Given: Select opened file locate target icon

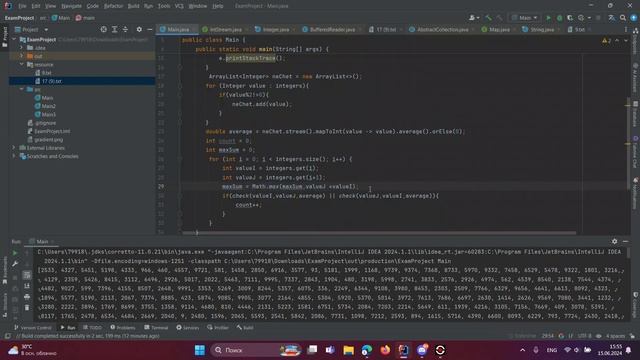Looking at the screenshot, I should point(104,29).
